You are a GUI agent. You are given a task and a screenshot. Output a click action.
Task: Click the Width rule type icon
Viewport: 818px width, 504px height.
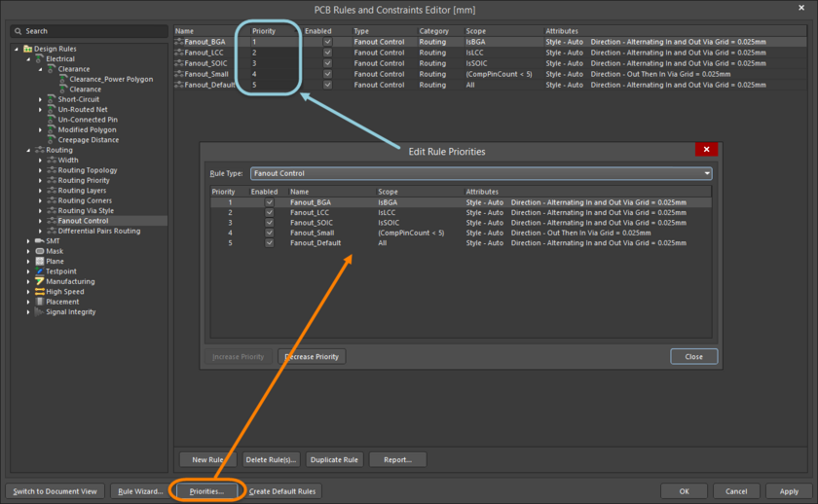tap(52, 160)
